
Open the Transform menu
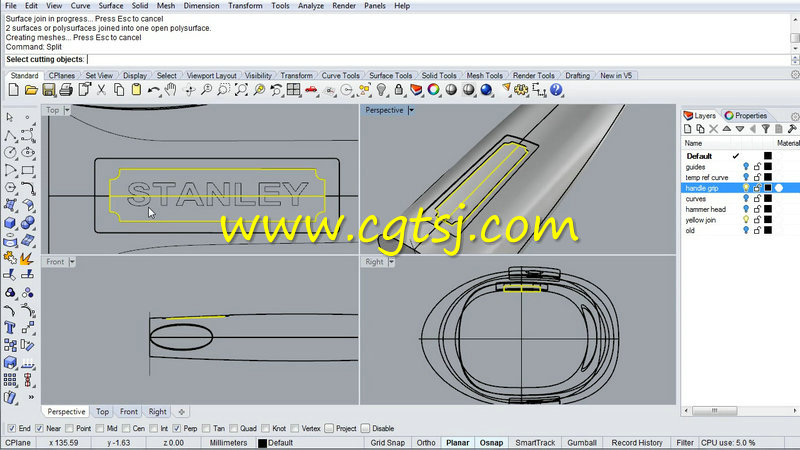coord(245,6)
